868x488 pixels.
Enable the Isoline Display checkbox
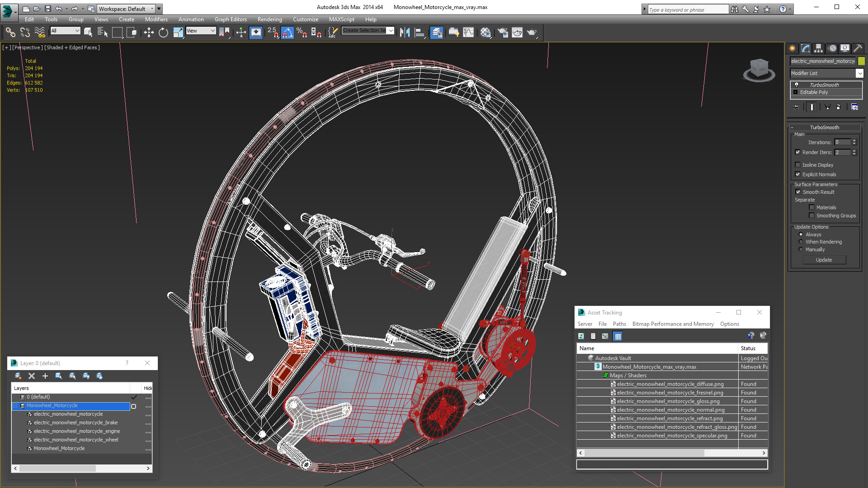click(x=798, y=165)
